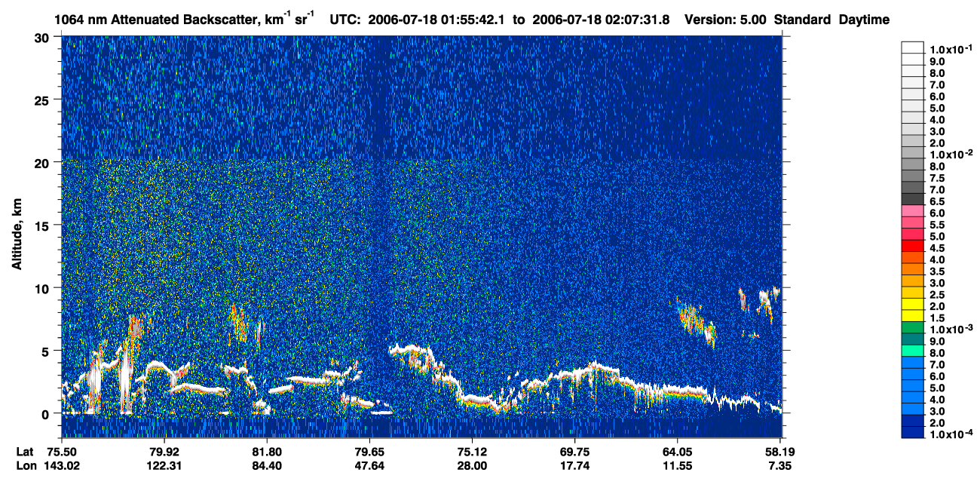Image resolution: width=980 pixels, height=503 pixels.
Task: Click the "Lat" row label
Action: pos(26,451)
